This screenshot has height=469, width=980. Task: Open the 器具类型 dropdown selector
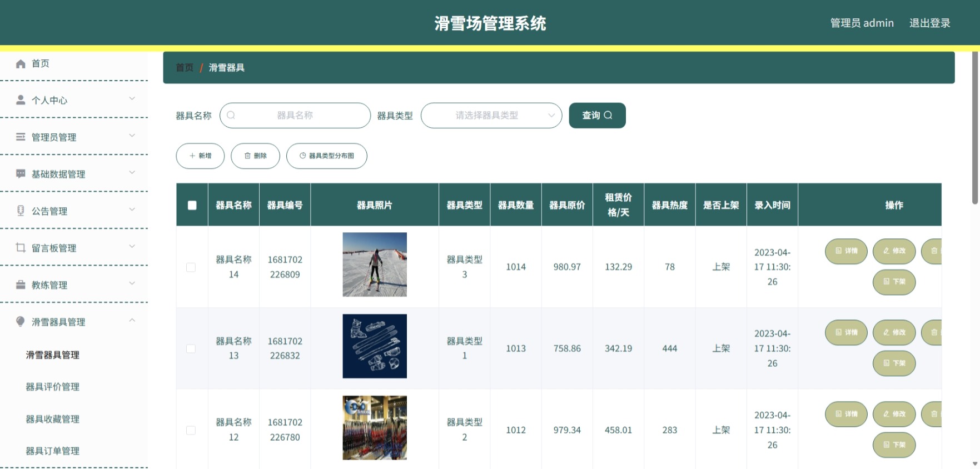click(491, 116)
